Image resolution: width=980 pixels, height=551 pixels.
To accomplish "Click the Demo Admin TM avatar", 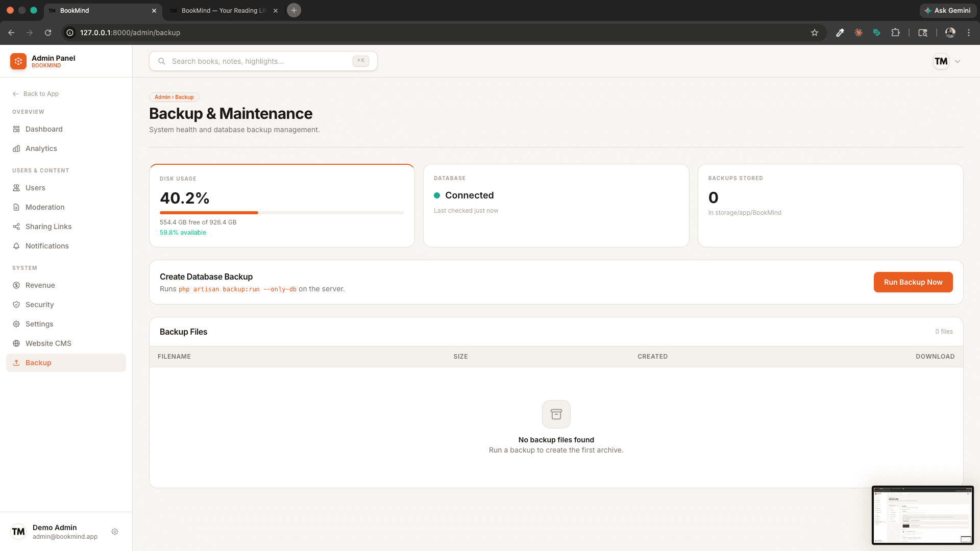I will click(x=18, y=532).
